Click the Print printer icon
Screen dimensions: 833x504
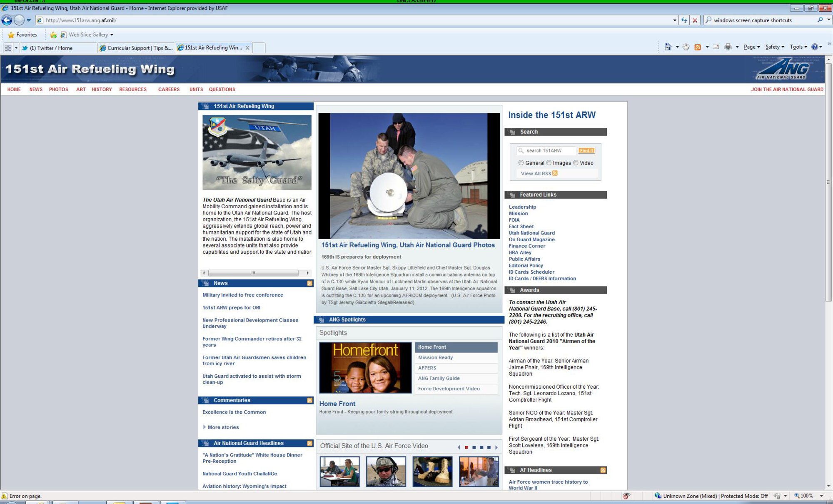click(x=728, y=47)
